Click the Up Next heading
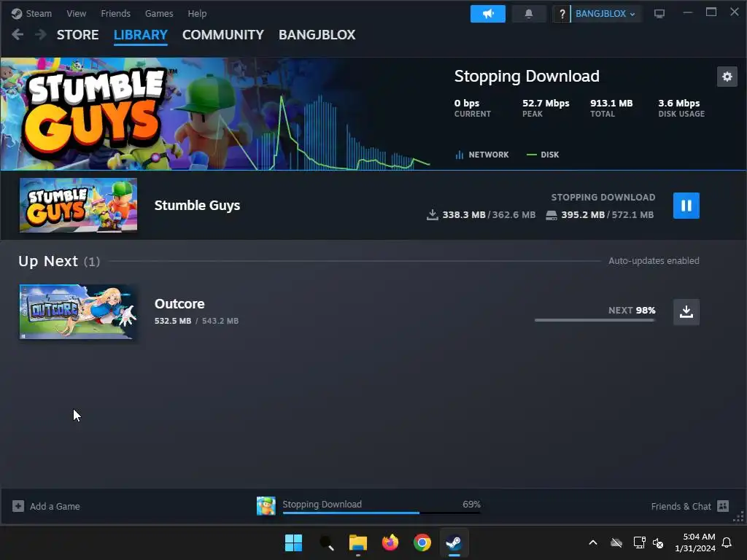The height and width of the screenshot is (560, 747). pos(48,261)
